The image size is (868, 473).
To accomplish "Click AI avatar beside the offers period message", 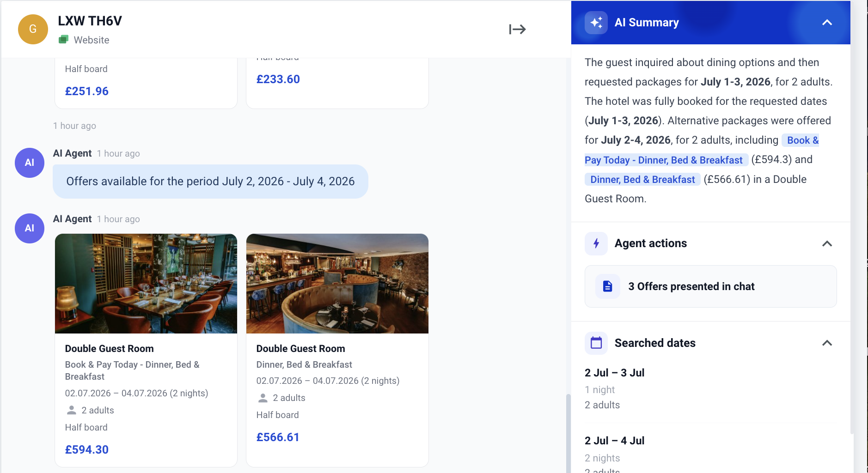I will click(30, 163).
